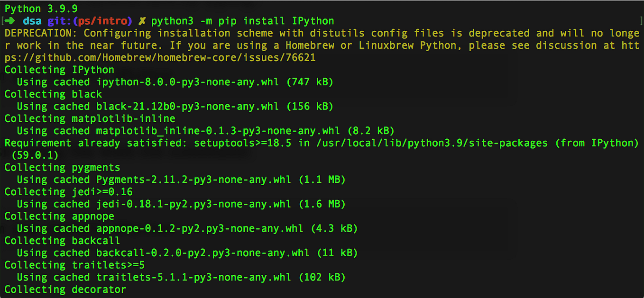This screenshot has height=298, width=644.
Task: Click the backcall-0.2.0 wheel filename
Action: coord(203,253)
